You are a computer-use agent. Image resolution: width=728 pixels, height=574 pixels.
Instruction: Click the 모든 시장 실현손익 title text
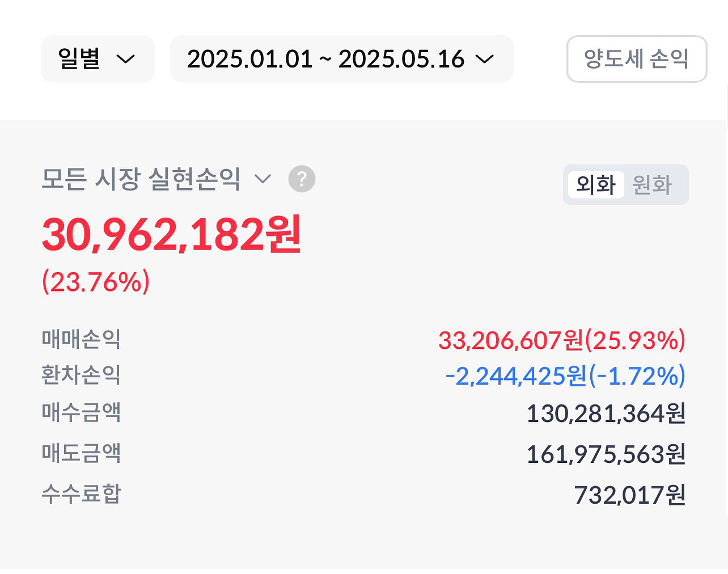tap(141, 179)
